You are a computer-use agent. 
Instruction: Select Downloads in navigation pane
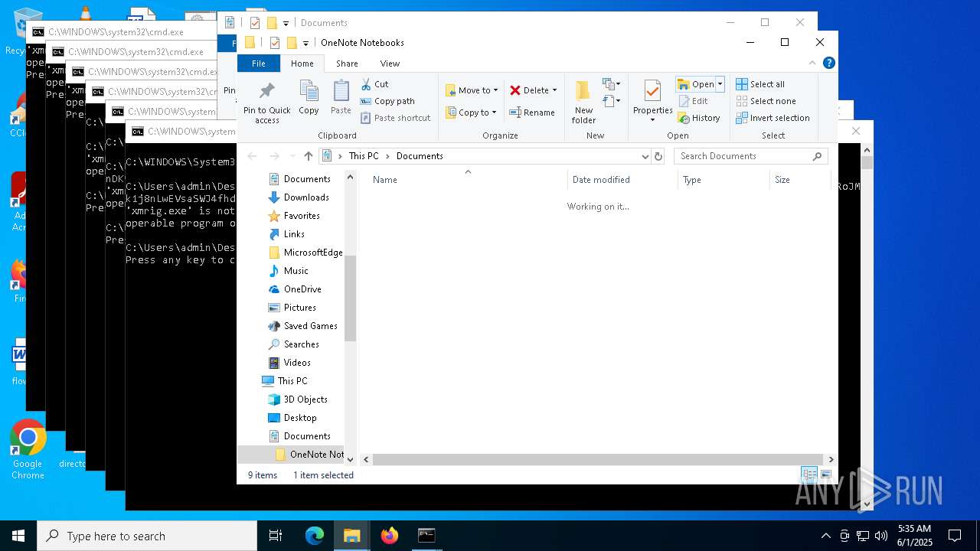(x=299, y=197)
